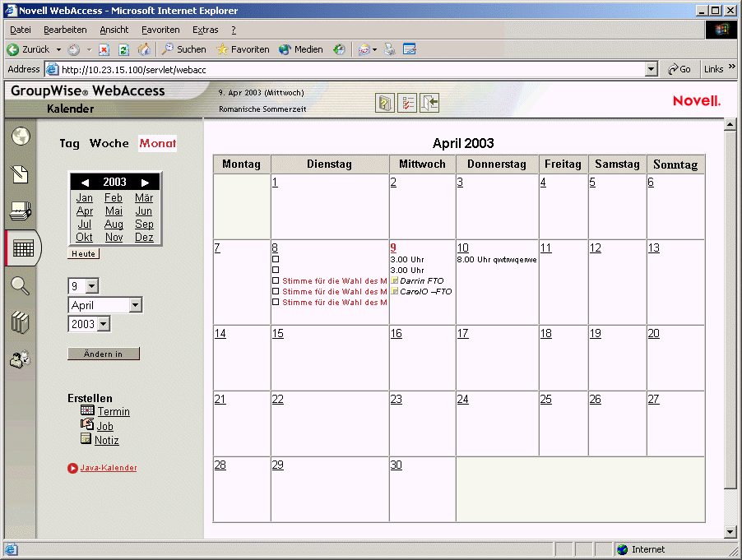Open the April month dropdown
The height and width of the screenshot is (560, 742).
(136, 305)
